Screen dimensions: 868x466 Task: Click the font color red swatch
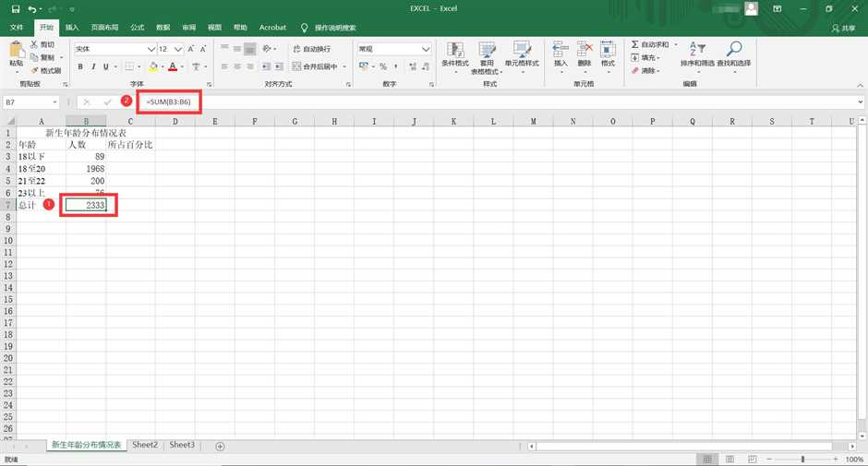click(172, 66)
